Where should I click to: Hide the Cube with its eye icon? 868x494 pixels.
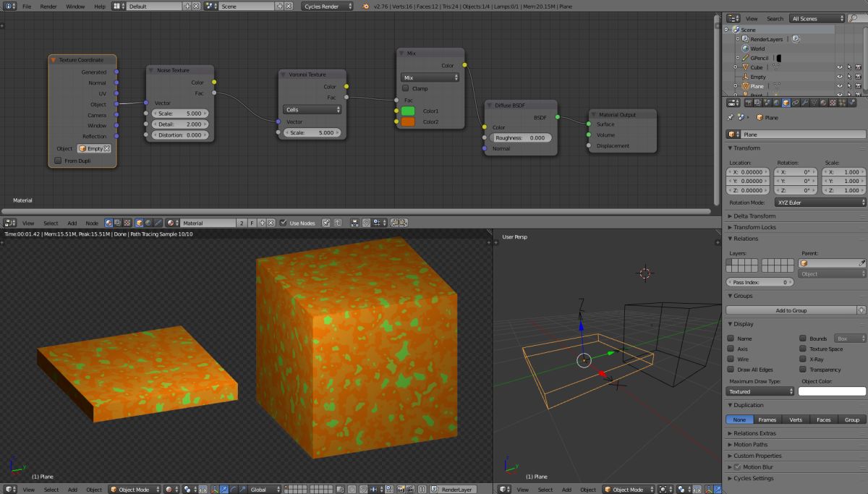tap(840, 67)
